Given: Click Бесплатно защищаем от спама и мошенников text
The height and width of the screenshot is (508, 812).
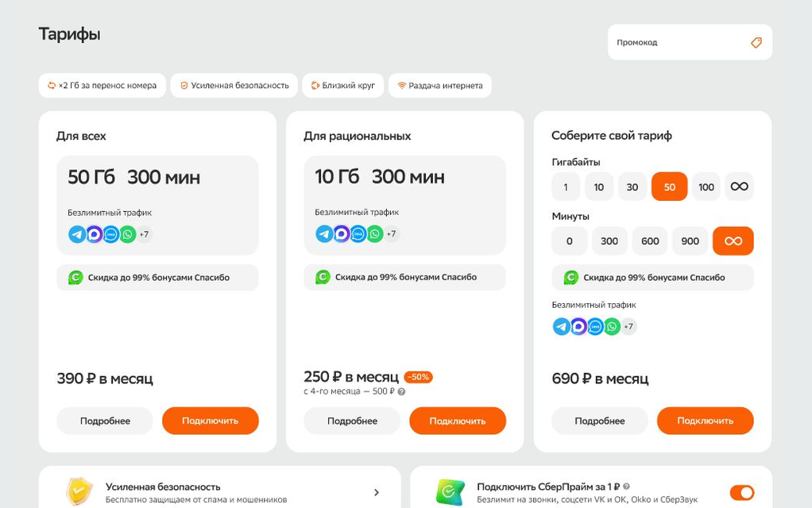Looking at the screenshot, I should [x=196, y=500].
